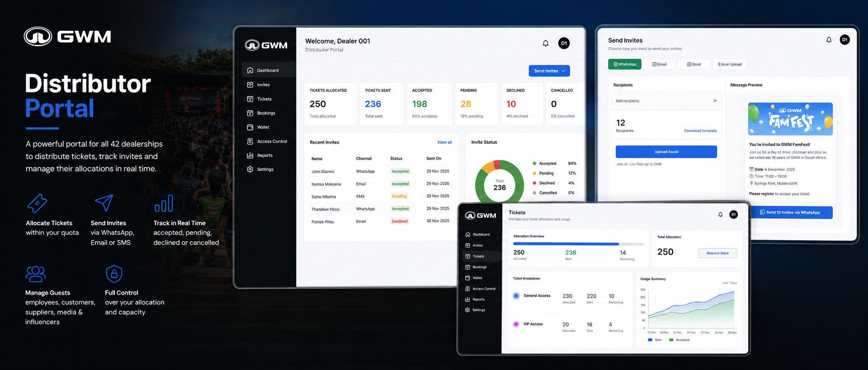Click Sipho Mbatha's Pending status badge
The image size is (868, 370).
(x=399, y=197)
